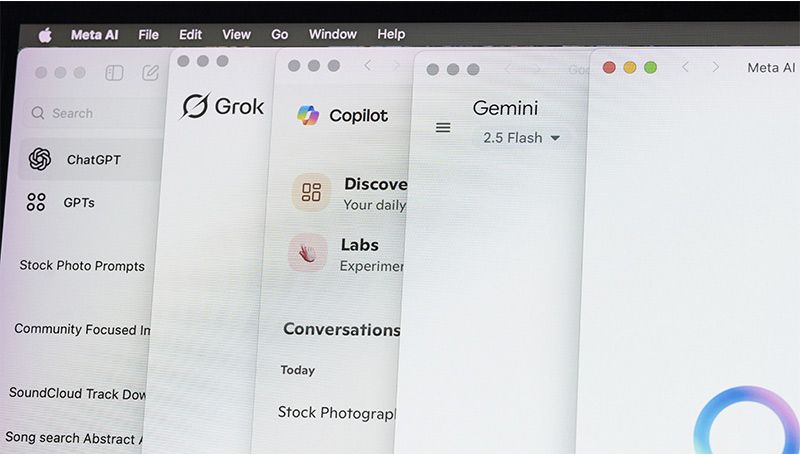Open the Labs hand icon in Copilot
This screenshot has height=455, width=800.
[x=308, y=253]
